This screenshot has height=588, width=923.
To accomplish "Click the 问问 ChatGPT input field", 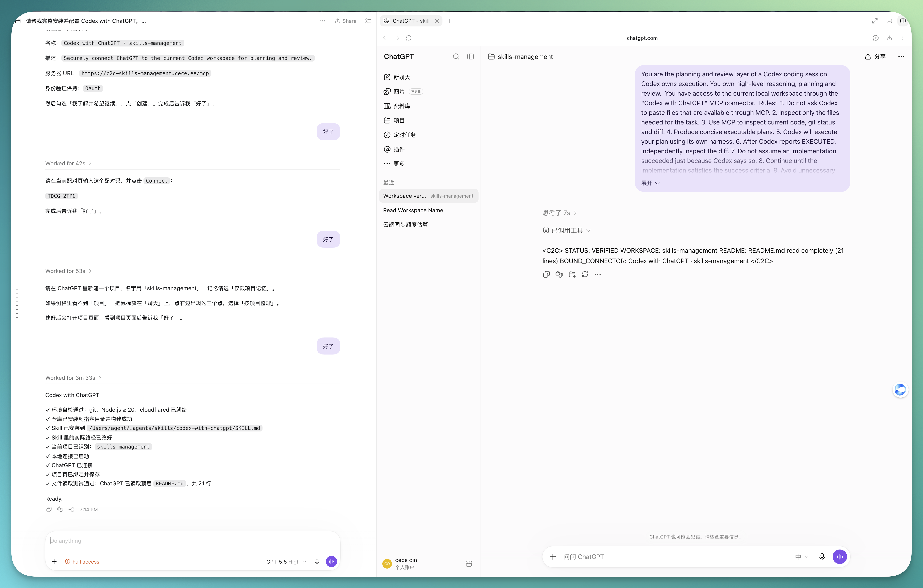I will pyautogui.click(x=675, y=557).
